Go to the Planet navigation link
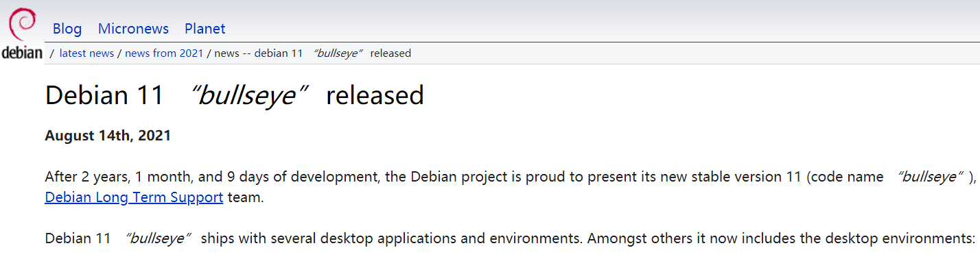Image resolution: width=980 pixels, height=261 pixels. click(205, 29)
